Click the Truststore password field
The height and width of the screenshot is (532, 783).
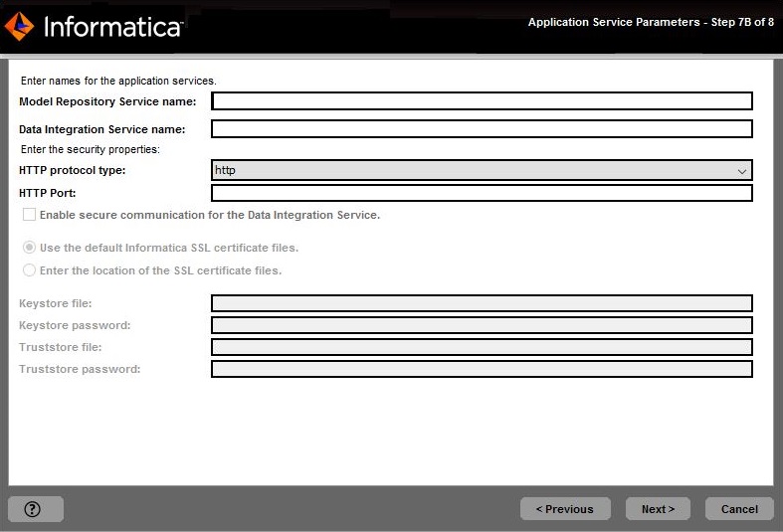pos(482,369)
